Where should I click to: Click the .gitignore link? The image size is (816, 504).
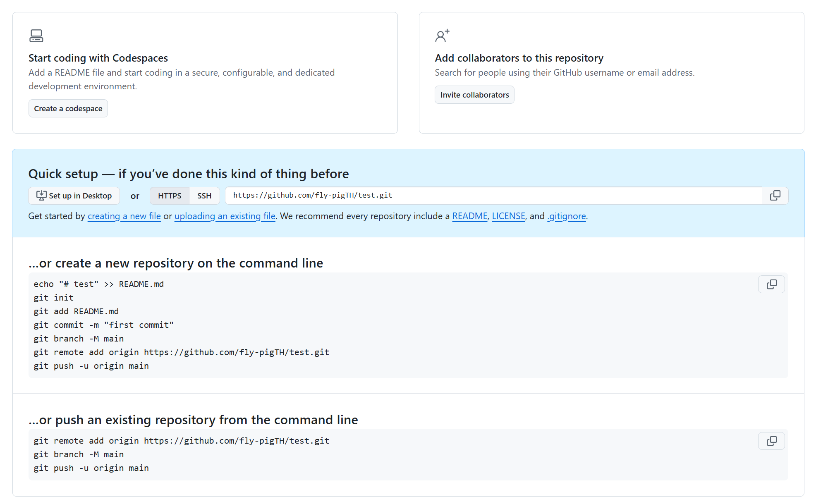point(567,216)
